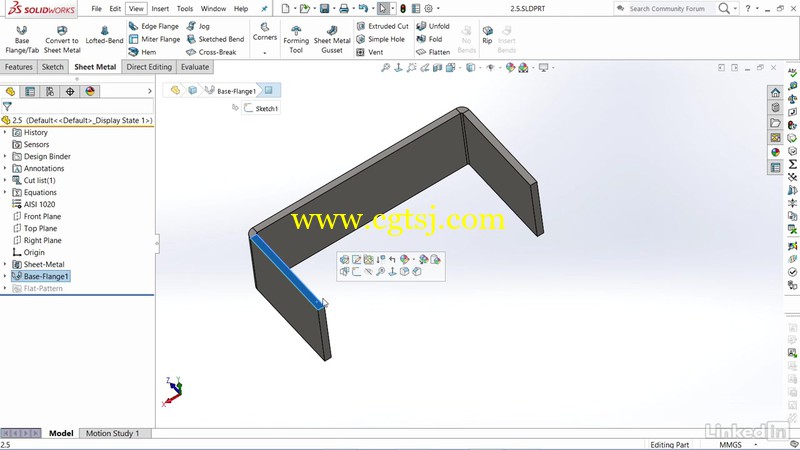This screenshot has width=800, height=450.
Task: Expand the Base-Flange1 feature
Action: (5, 276)
